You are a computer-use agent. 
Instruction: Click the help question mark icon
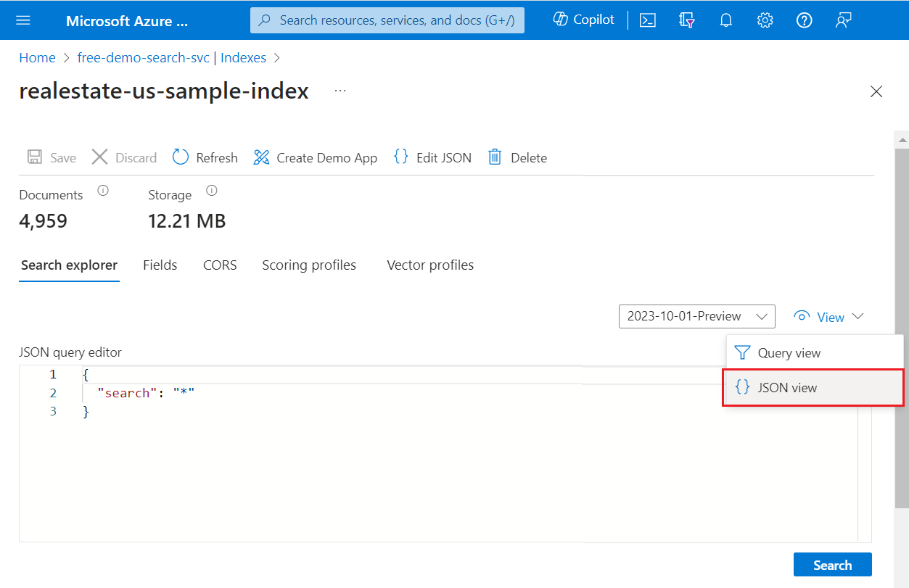pos(804,20)
